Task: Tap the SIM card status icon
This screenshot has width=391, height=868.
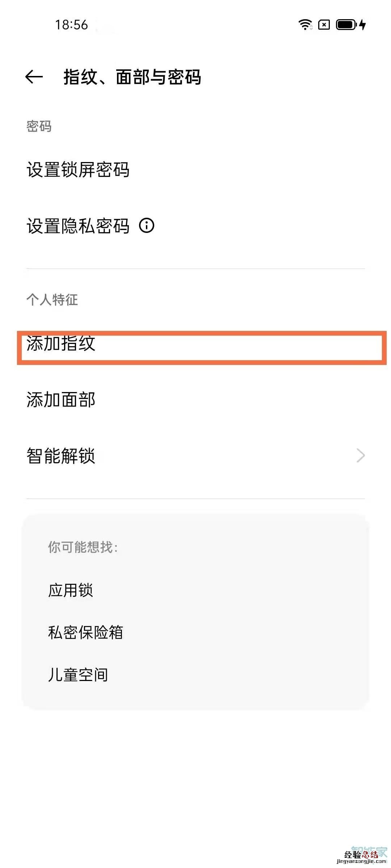Action: tap(323, 25)
